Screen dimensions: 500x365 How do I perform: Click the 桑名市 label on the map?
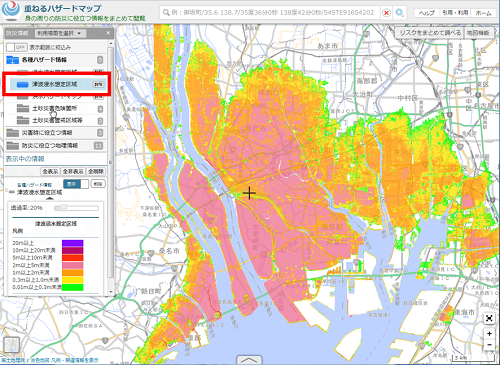[169, 251]
